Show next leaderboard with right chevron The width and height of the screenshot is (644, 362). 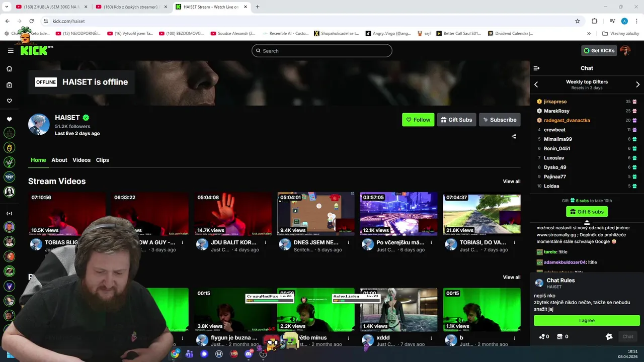(637, 84)
